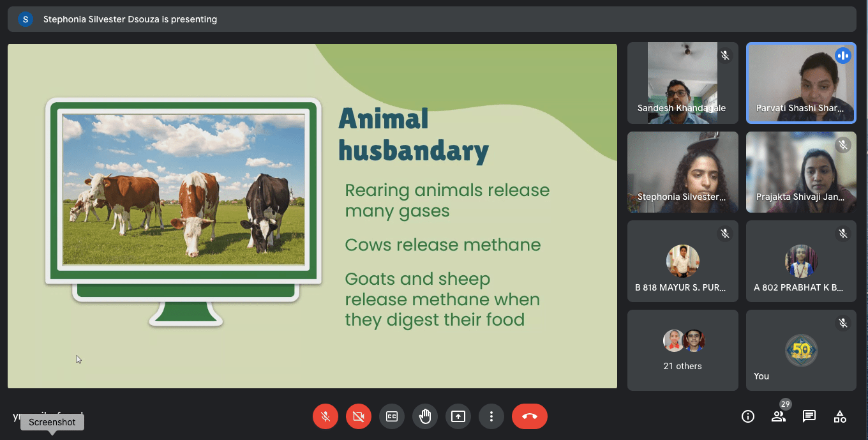
Task: Click the 21 others participants tile
Action: pos(682,350)
